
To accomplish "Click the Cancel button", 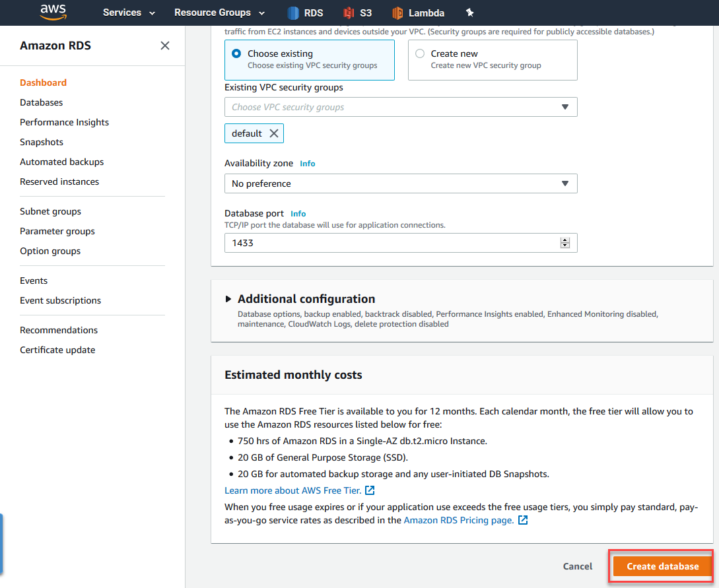I will tap(578, 566).
